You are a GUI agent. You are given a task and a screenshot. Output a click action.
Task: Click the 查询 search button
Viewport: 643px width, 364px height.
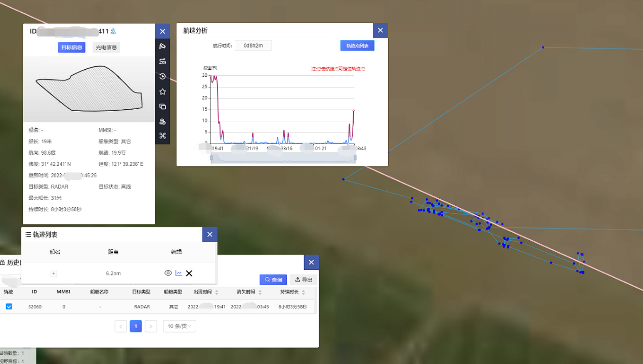point(273,280)
